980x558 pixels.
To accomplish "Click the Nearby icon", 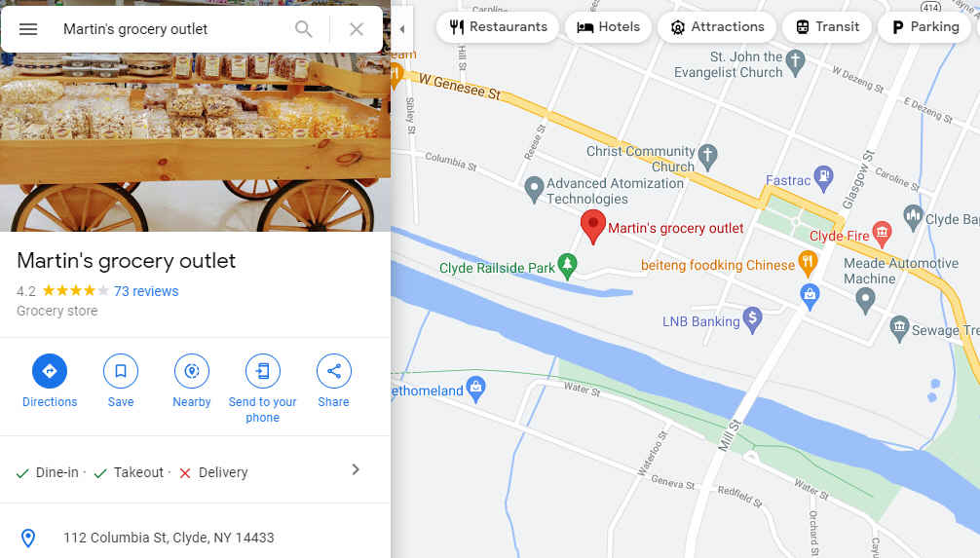I will [192, 371].
